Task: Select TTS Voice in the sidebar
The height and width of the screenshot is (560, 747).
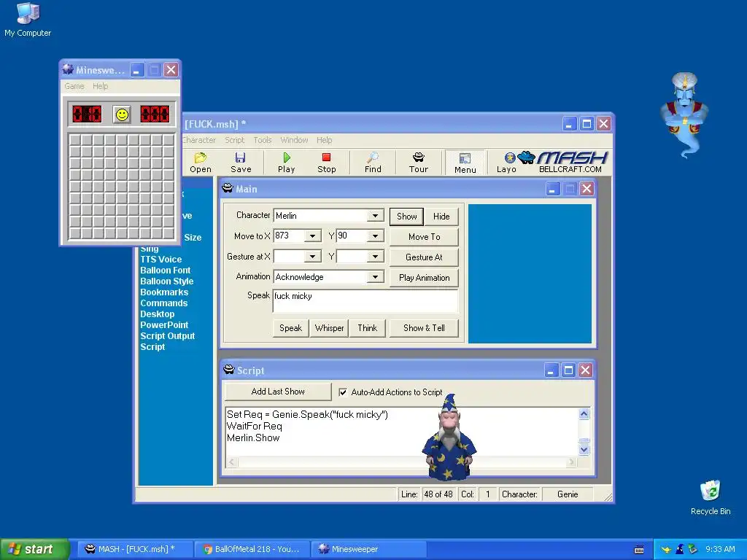Action: coord(161,259)
